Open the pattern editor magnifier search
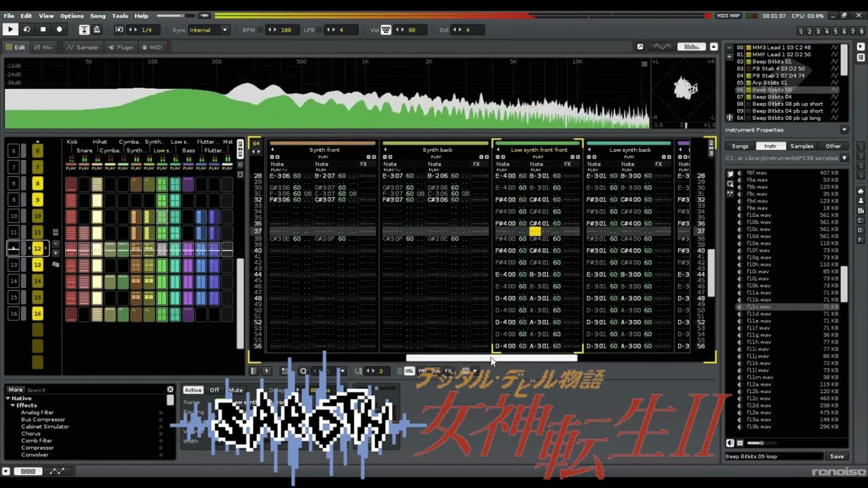 pos(303,371)
